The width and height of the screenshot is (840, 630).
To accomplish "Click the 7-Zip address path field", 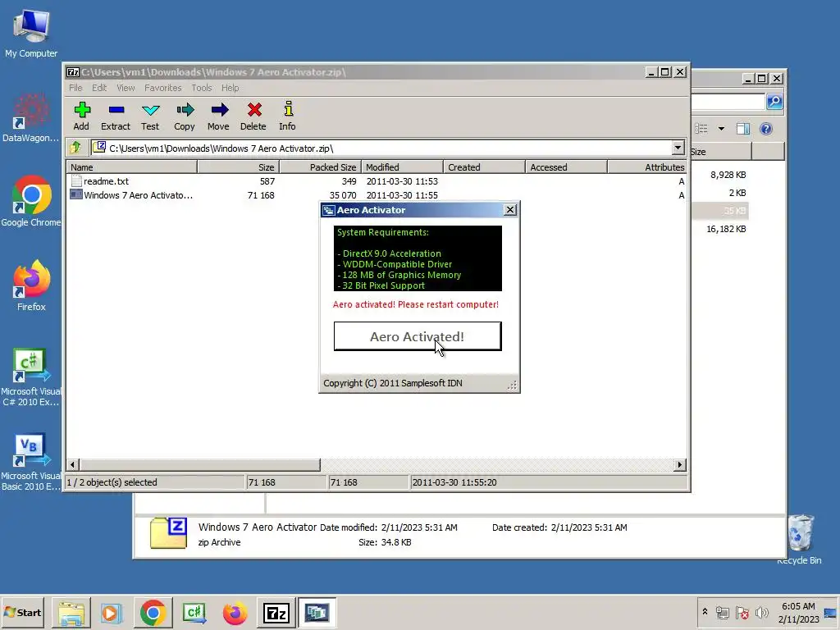I will (x=381, y=148).
